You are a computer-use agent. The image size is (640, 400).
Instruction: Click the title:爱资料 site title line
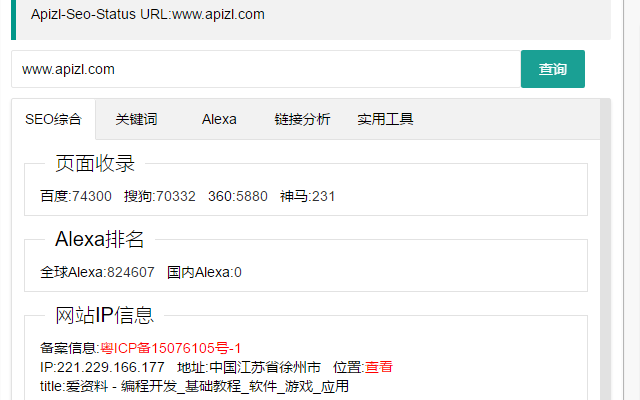pyautogui.click(x=194, y=386)
